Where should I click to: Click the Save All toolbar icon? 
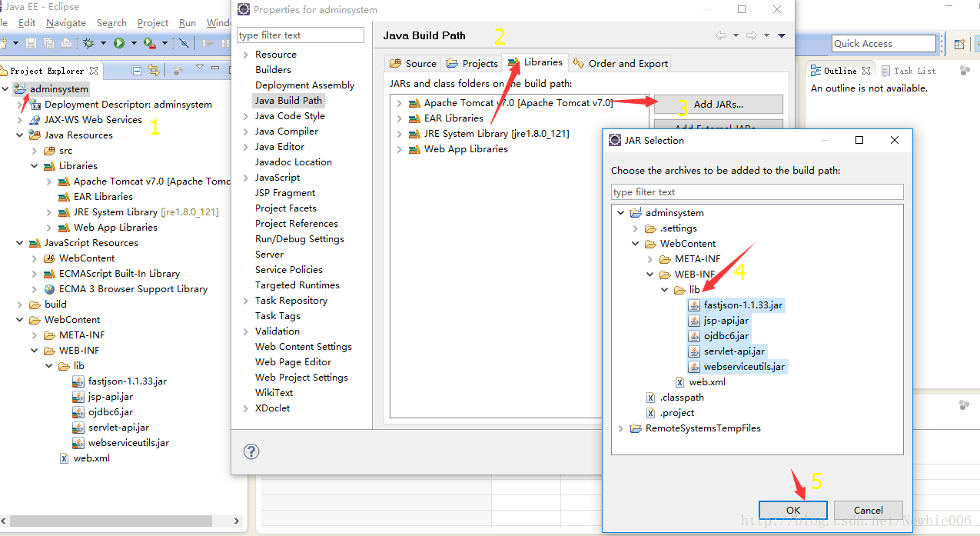click(49, 43)
